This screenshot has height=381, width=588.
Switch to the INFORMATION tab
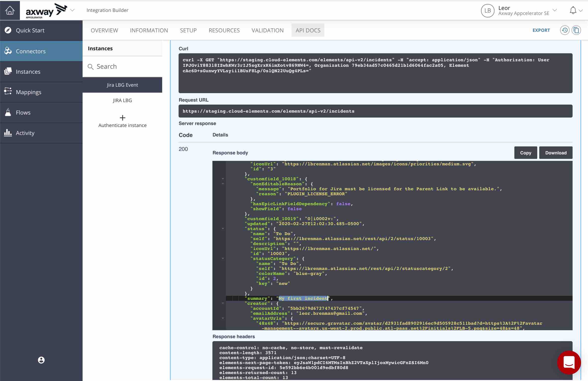click(149, 30)
